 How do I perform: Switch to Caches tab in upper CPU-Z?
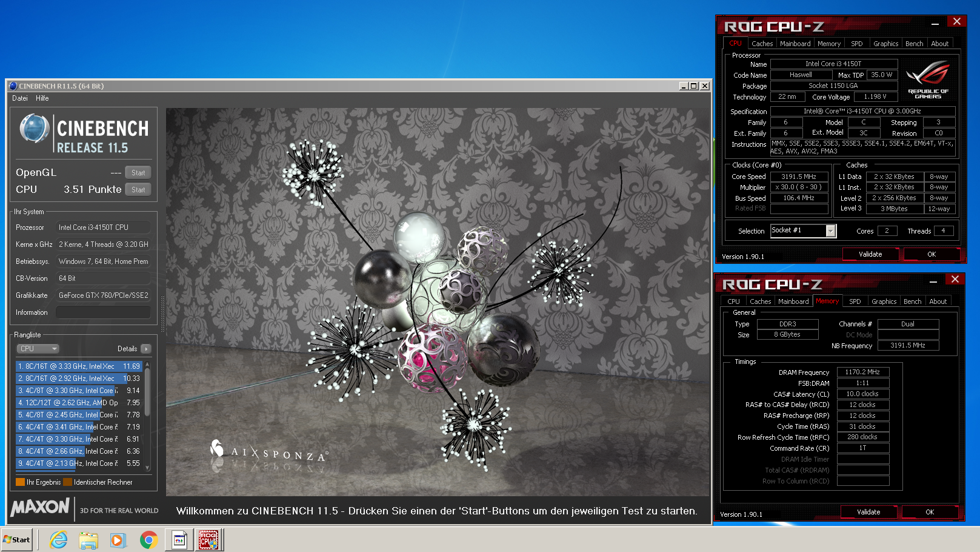(x=762, y=44)
